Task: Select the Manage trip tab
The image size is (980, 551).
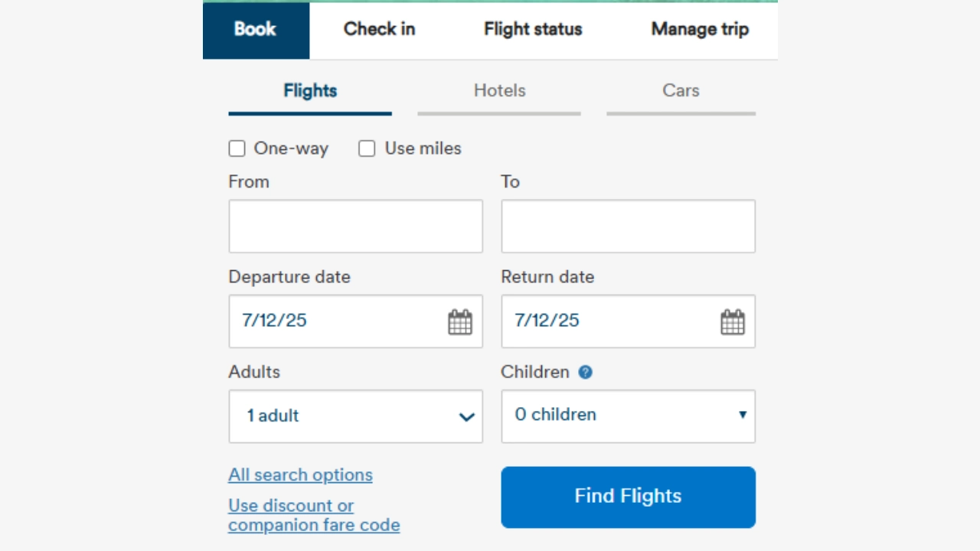Action: [699, 29]
